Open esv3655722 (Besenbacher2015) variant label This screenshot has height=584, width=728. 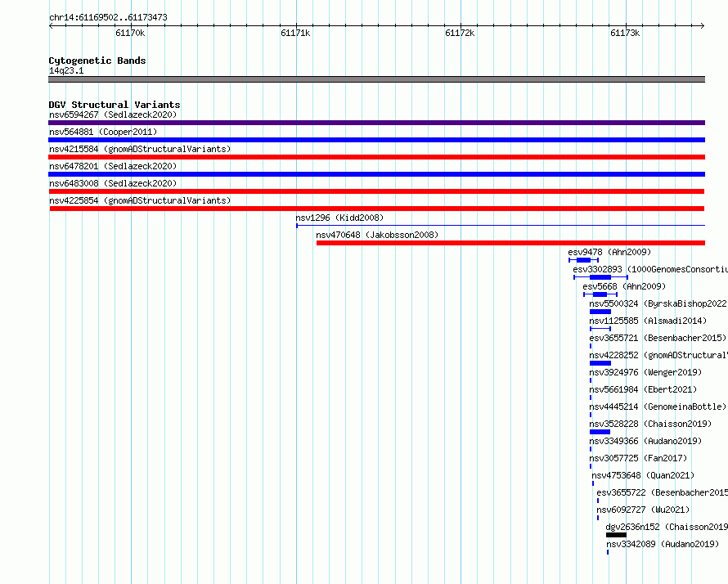click(662, 492)
